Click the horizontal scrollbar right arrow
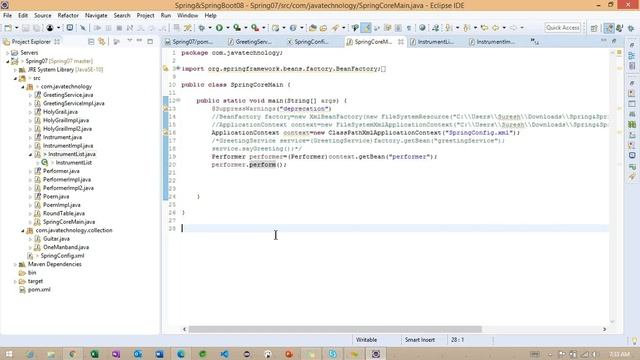Viewport: 640px width, 360px height. [604, 329]
